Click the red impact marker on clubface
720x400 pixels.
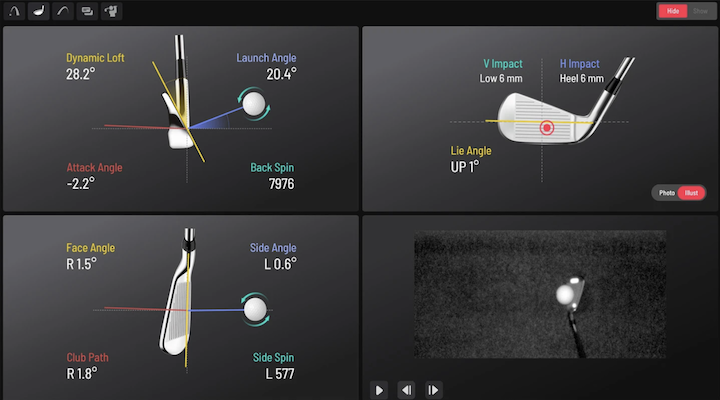546,127
